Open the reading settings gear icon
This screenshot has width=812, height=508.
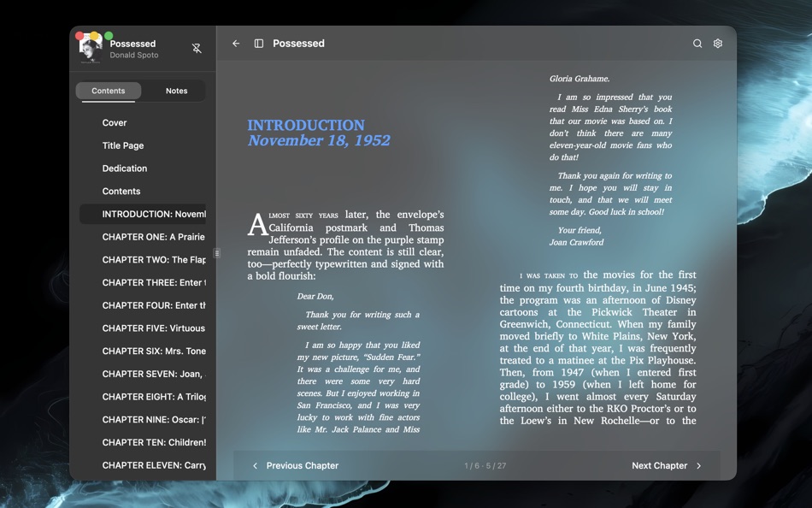717,43
